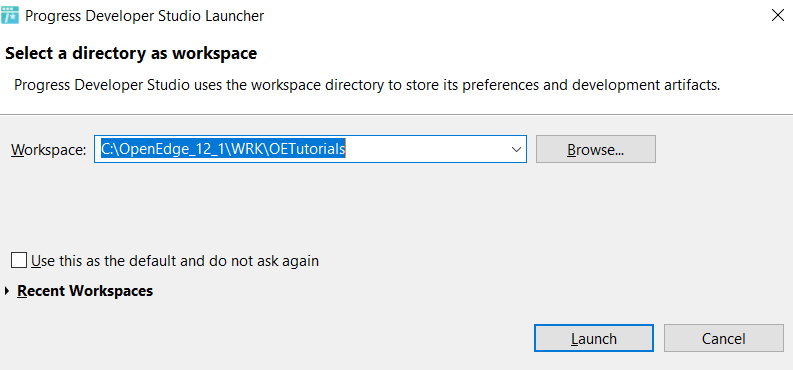Click the 'Progress Developer Studio Launcher' title text
This screenshot has width=793, height=370.
point(145,16)
